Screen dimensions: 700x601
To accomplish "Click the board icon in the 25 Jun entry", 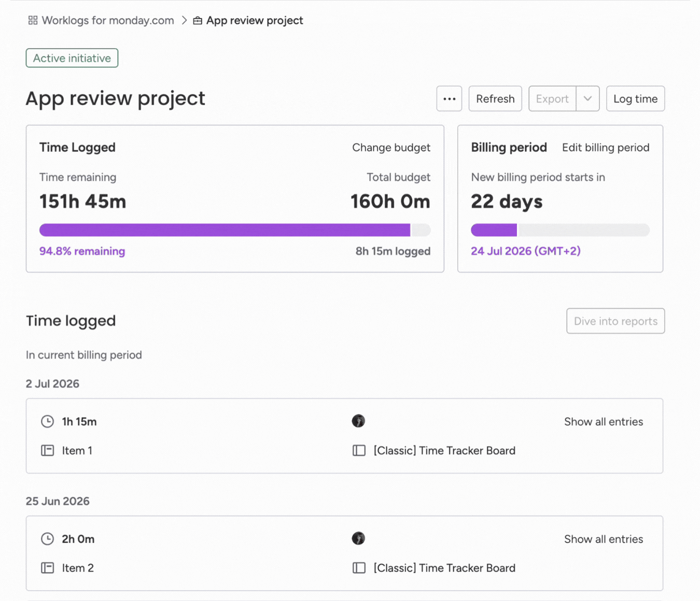I will click(x=359, y=568).
